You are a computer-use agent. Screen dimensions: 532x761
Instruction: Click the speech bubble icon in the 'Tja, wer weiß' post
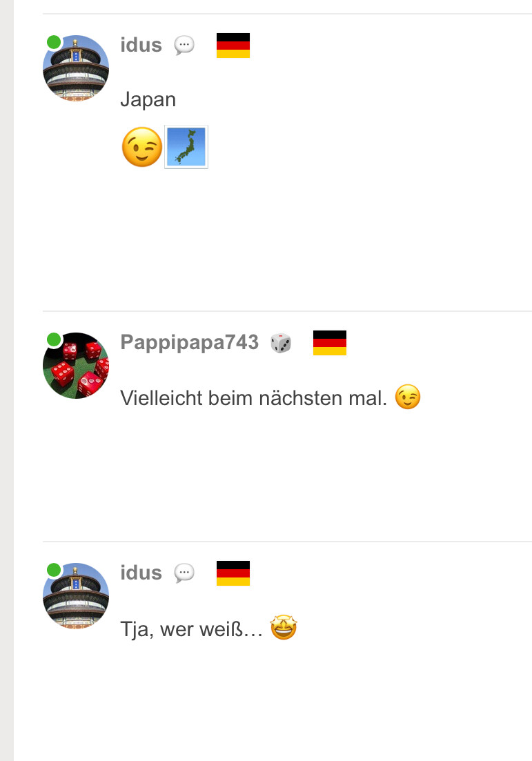click(x=184, y=573)
